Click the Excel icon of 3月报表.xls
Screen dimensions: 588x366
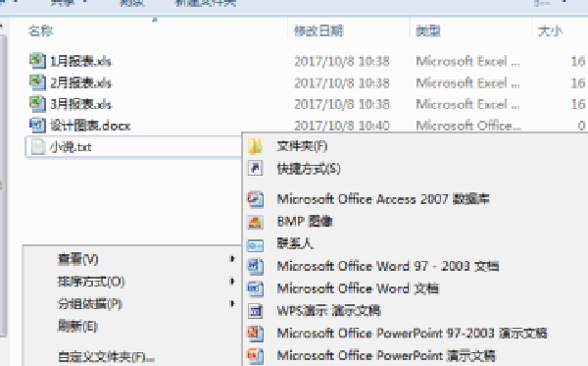click(37, 104)
